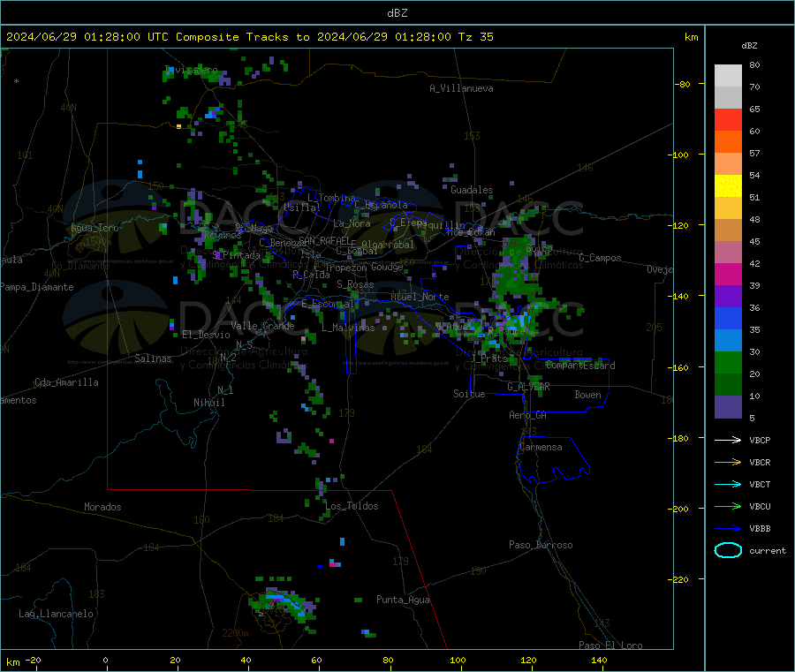
Task: Click the cyan VBCT arrow in legend
Action: [x=728, y=484]
